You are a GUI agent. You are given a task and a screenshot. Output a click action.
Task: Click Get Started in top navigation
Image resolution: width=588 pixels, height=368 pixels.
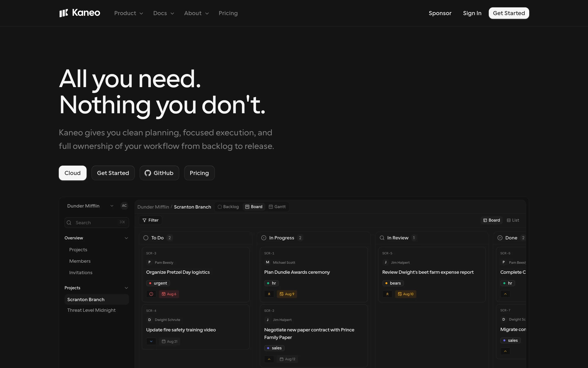pyautogui.click(x=509, y=13)
